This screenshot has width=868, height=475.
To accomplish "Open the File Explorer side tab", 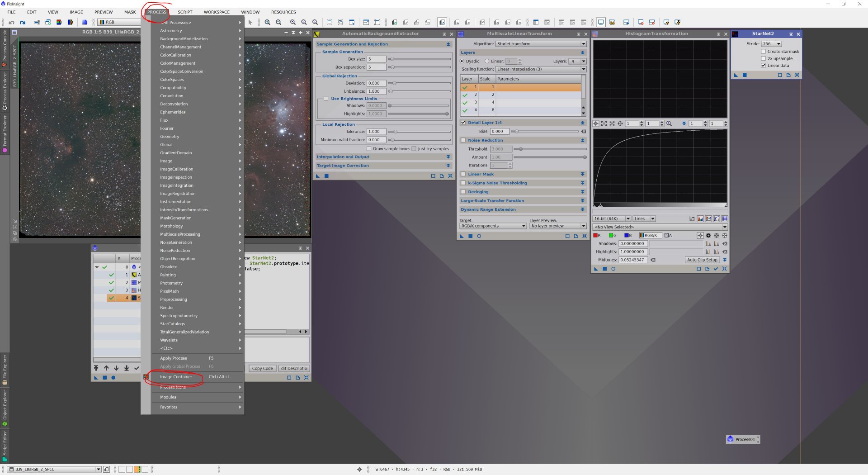I will (5, 370).
